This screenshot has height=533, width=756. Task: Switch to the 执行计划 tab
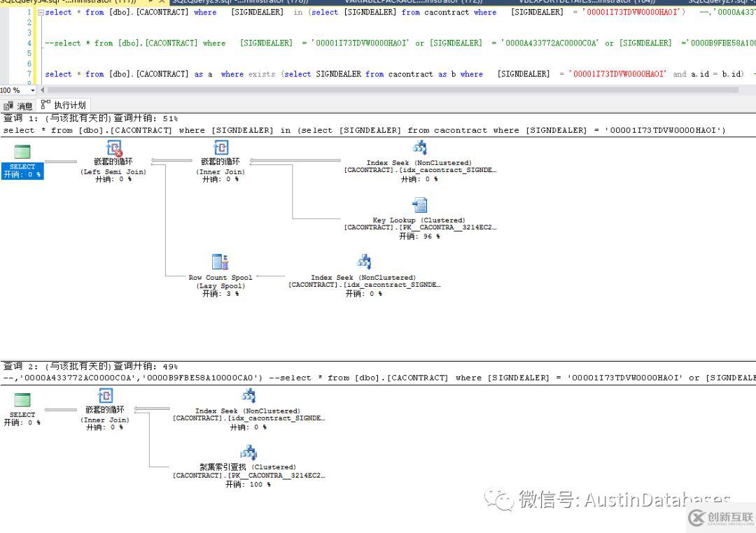[x=71, y=105]
